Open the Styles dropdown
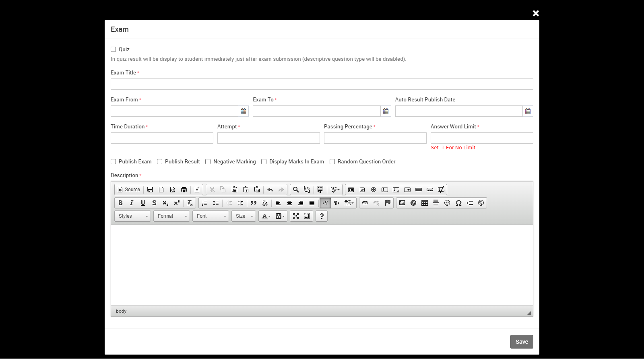Screen dimensions: 644x359 pos(133,216)
